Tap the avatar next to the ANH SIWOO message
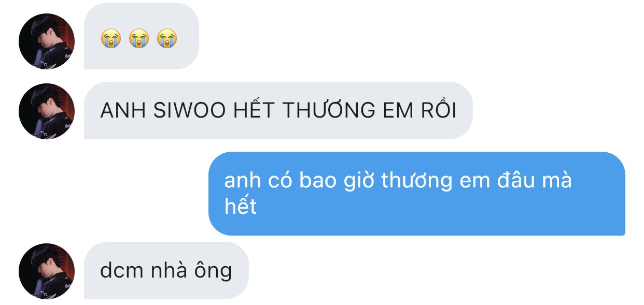Screen dimensions: 644x305 (x=47, y=111)
